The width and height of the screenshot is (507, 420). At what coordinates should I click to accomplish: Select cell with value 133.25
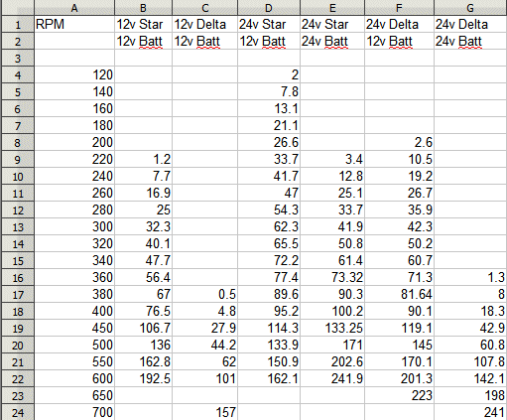332,328
